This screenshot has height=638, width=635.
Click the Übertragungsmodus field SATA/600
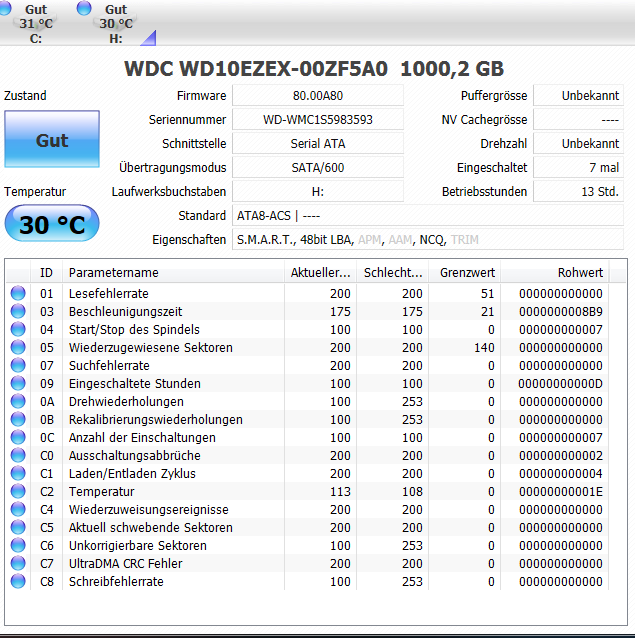click(x=318, y=168)
